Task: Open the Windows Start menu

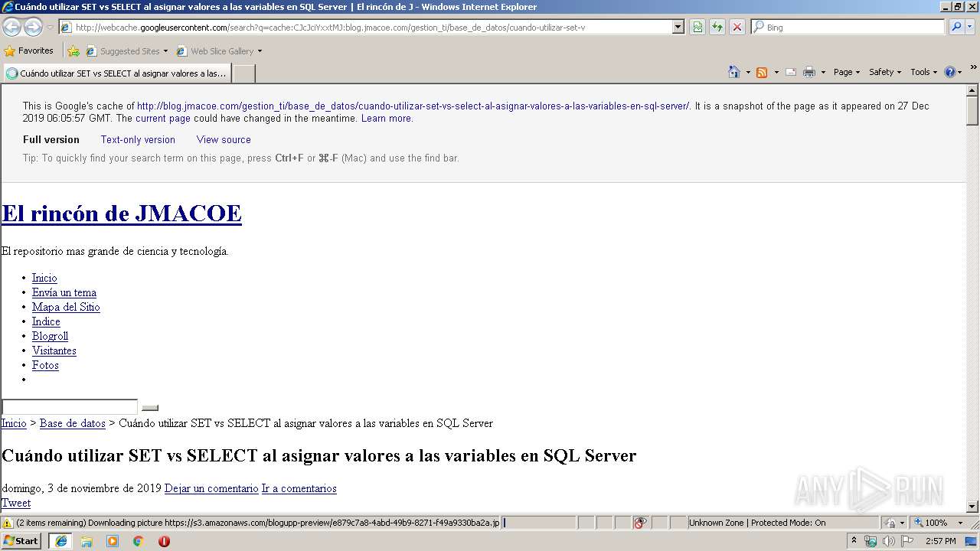Action: 21,541
